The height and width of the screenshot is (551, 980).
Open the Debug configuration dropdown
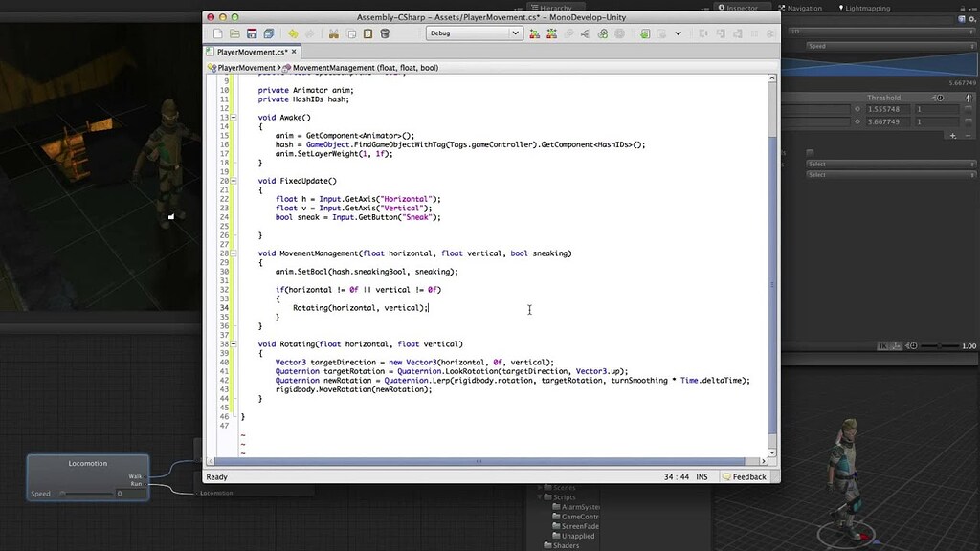474,33
